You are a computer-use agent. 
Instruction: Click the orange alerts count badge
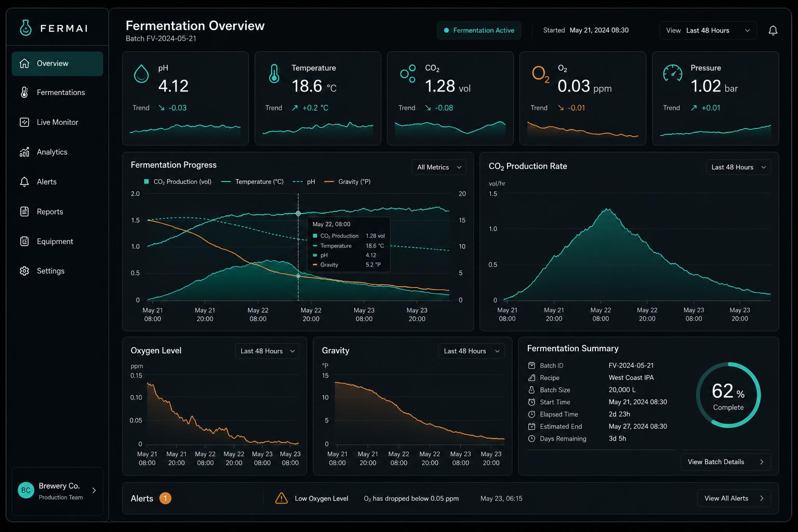coord(165,498)
